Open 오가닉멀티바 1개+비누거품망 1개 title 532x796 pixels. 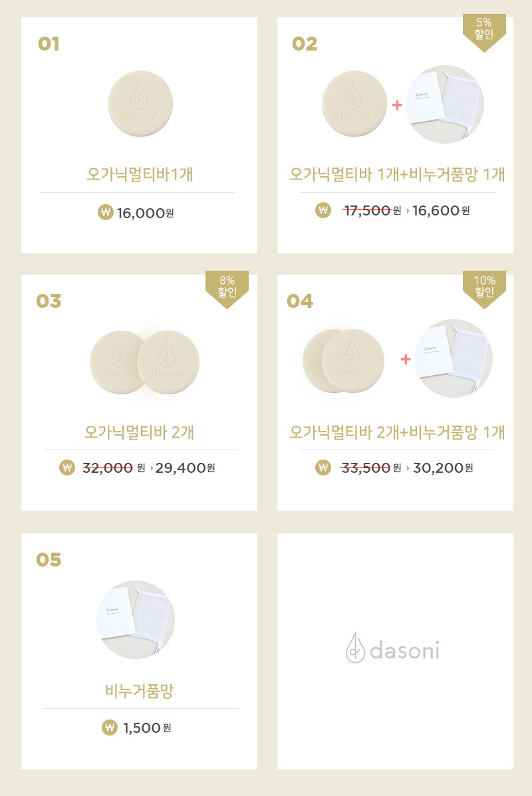[397, 174]
